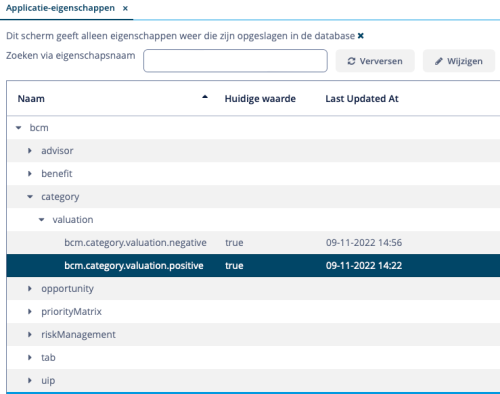
Task: Click the tab tree label
Action: (48, 358)
